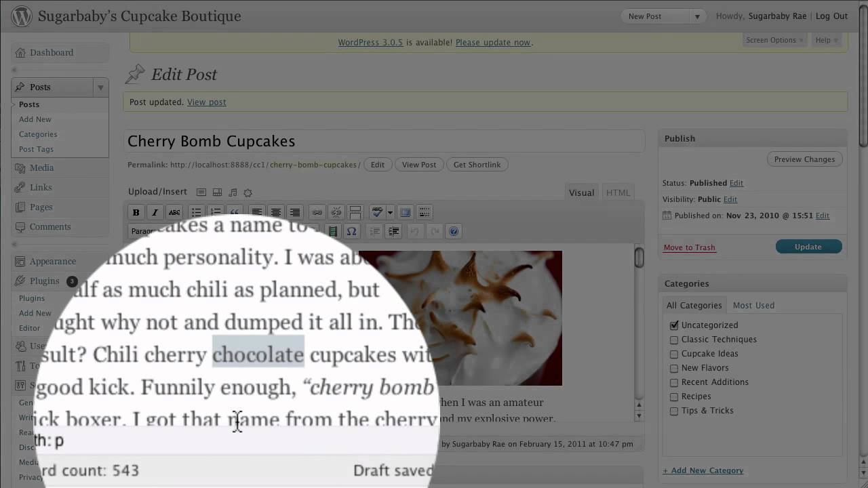Open Editor under Plugins menu

tap(29, 328)
